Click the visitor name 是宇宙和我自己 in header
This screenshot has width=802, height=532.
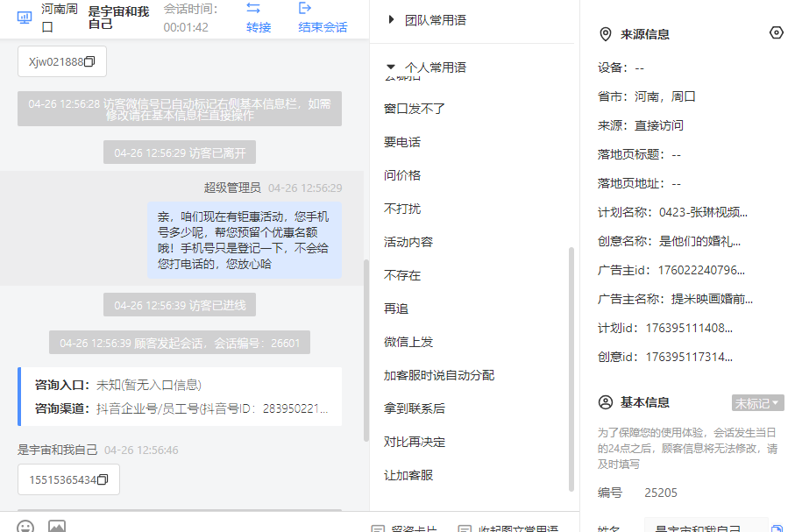118,18
